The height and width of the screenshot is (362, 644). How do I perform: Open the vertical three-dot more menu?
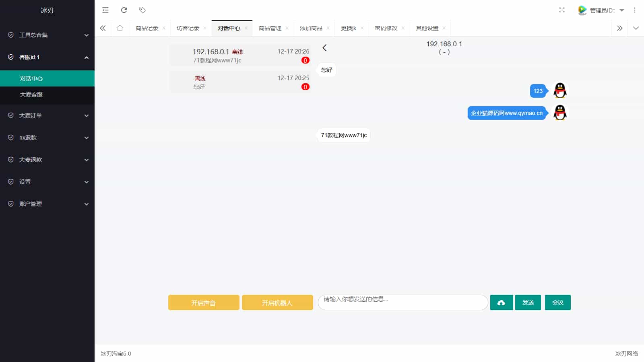[x=635, y=10]
